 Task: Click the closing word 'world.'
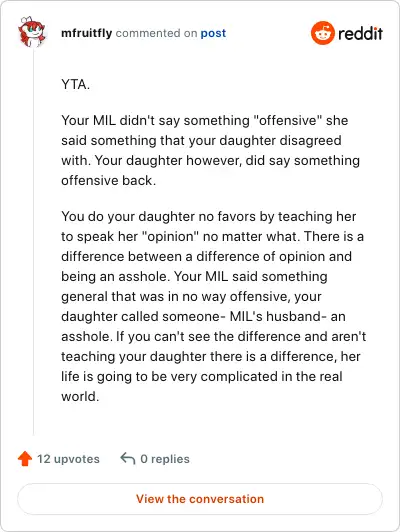coord(80,397)
